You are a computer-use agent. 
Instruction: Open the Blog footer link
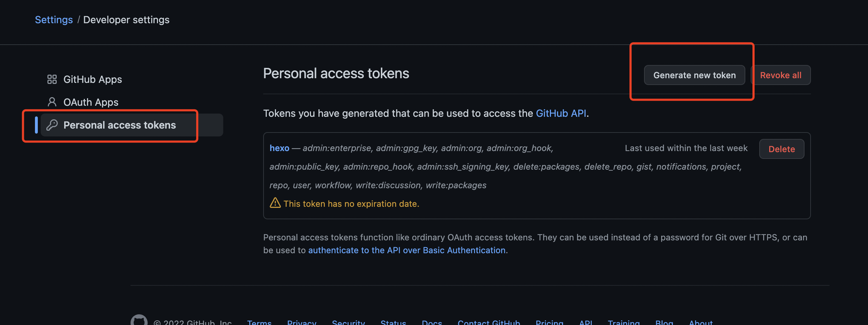(664, 322)
